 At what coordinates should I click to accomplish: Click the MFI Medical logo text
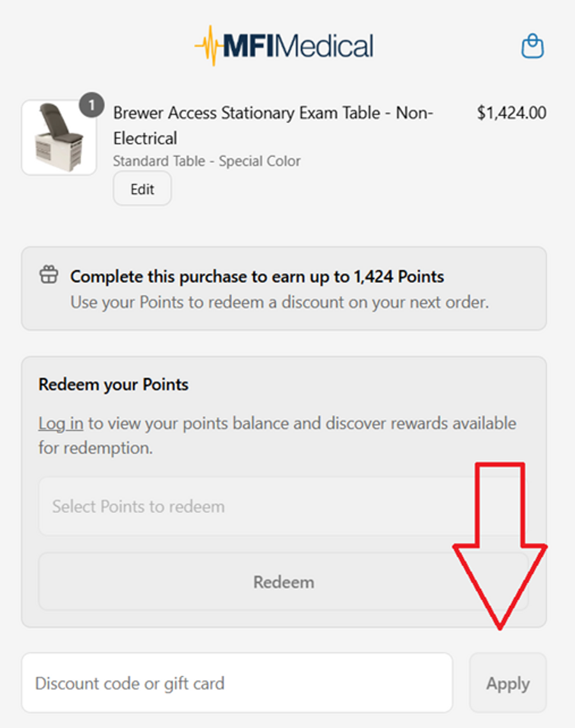click(x=298, y=47)
